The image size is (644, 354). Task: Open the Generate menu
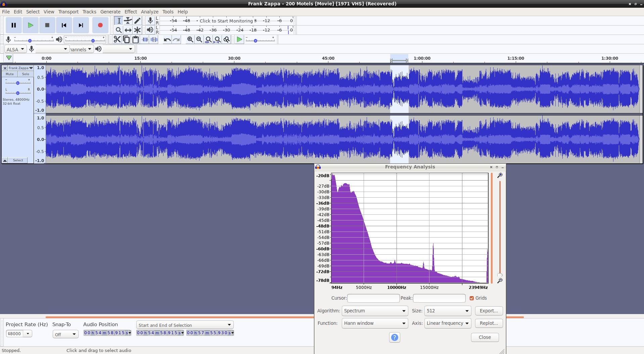coord(110,12)
